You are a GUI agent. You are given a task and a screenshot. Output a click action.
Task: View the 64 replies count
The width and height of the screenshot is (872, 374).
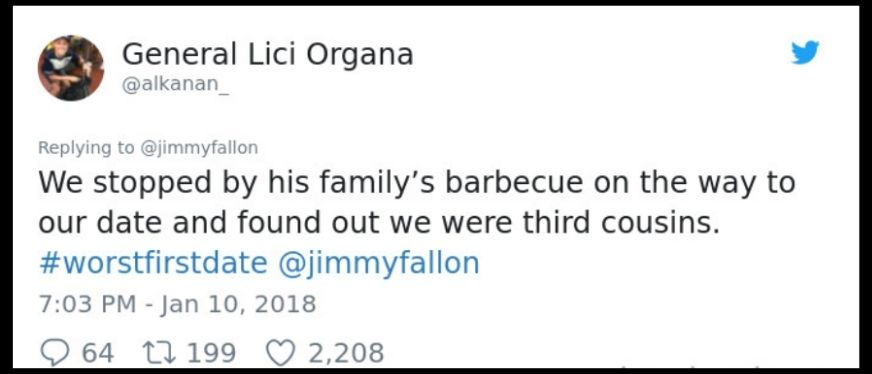click(x=97, y=352)
